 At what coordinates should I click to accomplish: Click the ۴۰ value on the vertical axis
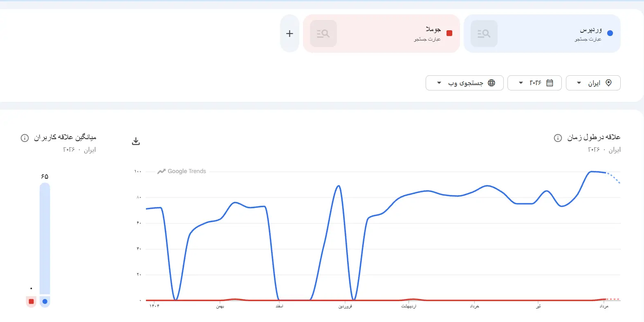point(139,249)
